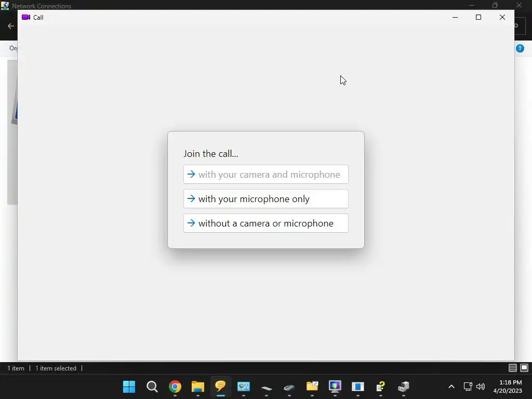Join with your microphone only
The image size is (532, 399).
click(x=265, y=199)
